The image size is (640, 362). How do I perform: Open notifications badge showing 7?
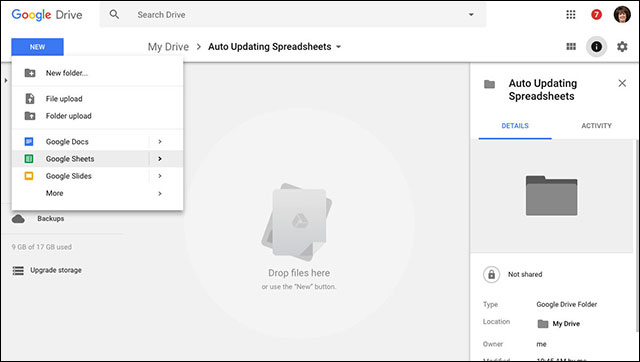[x=596, y=15]
